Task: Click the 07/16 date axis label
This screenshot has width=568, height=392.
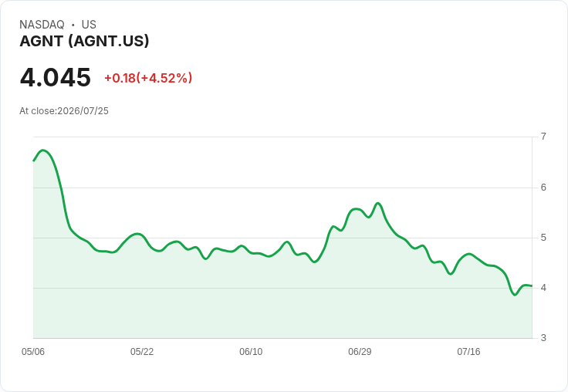Action: [468, 352]
